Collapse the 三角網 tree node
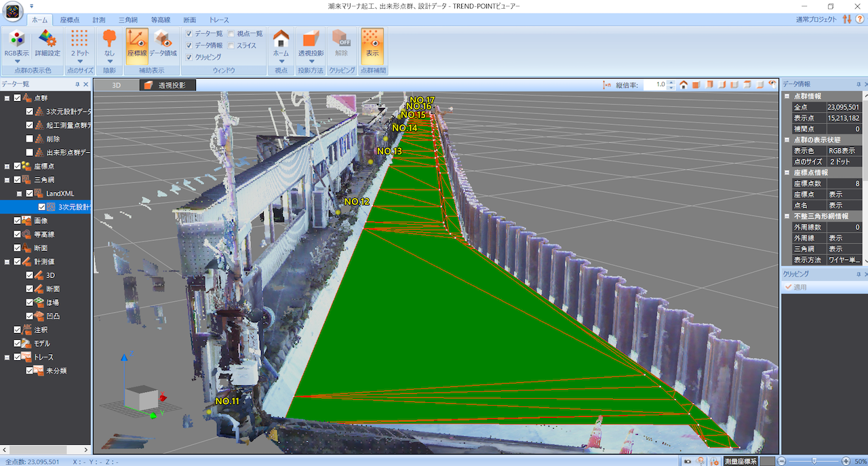 [x=7, y=180]
